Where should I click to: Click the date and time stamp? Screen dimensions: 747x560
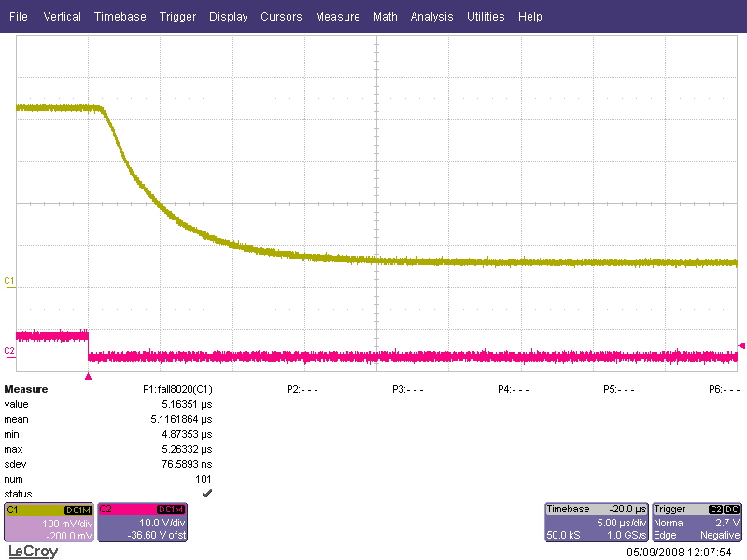[679, 553]
